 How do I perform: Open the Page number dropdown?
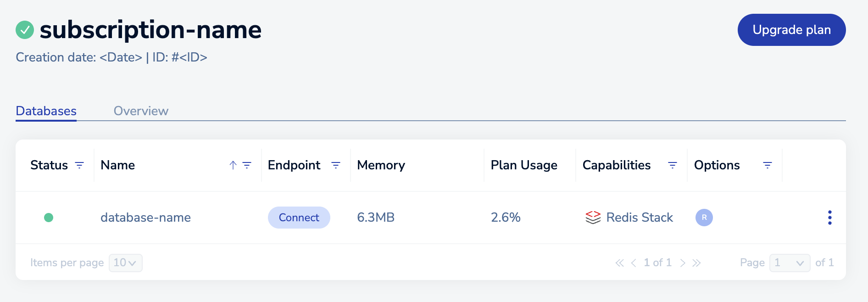790,263
